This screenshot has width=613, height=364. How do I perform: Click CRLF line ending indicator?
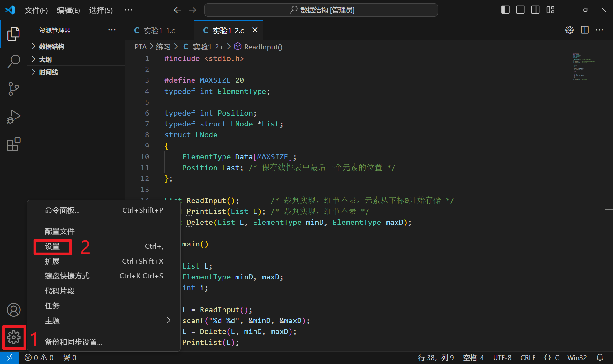pos(528,358)
